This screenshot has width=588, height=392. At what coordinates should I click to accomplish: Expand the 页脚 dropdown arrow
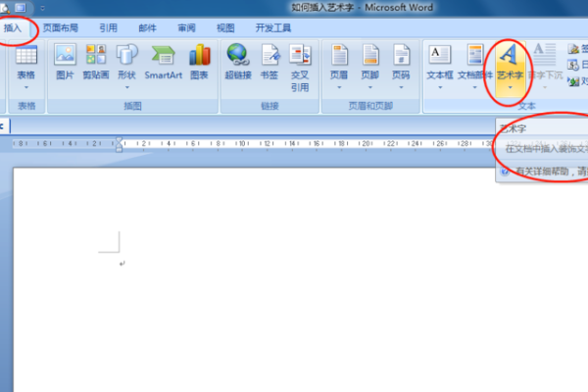370,87
